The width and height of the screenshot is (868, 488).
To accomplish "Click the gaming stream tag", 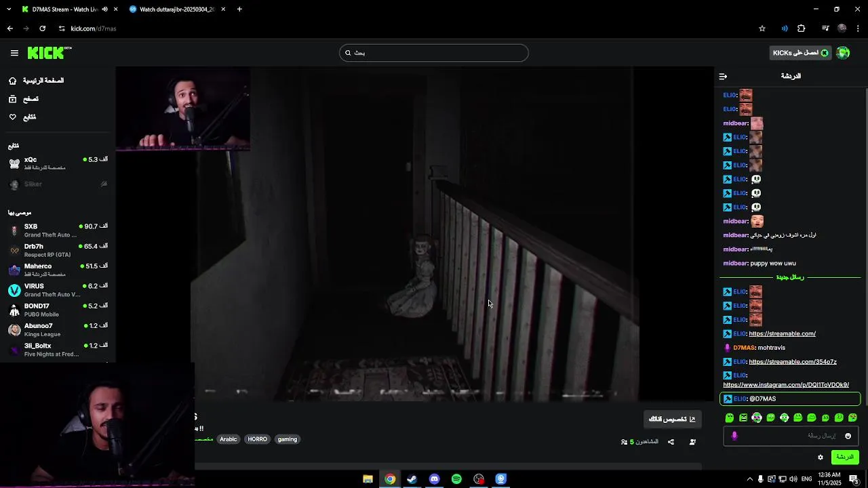I will (x=288, y=439).
